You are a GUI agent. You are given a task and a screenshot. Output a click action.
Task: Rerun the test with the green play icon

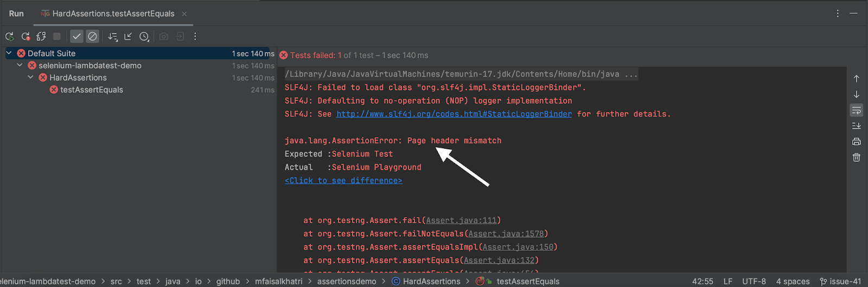point(9,36)
